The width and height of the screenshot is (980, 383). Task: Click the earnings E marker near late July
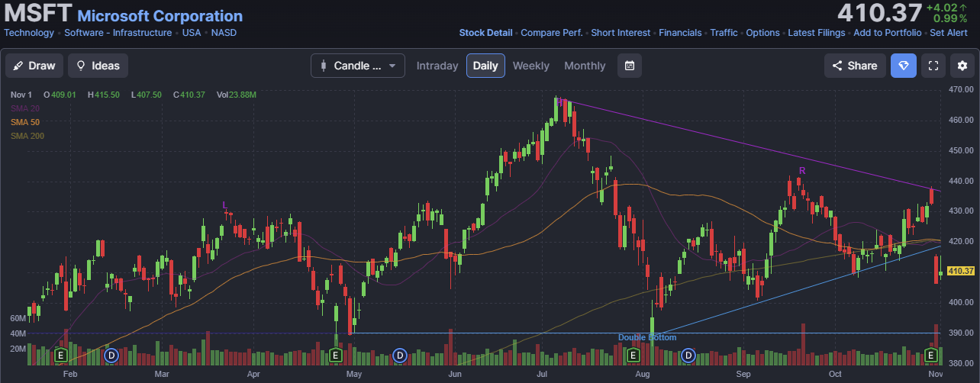point(633,355)
